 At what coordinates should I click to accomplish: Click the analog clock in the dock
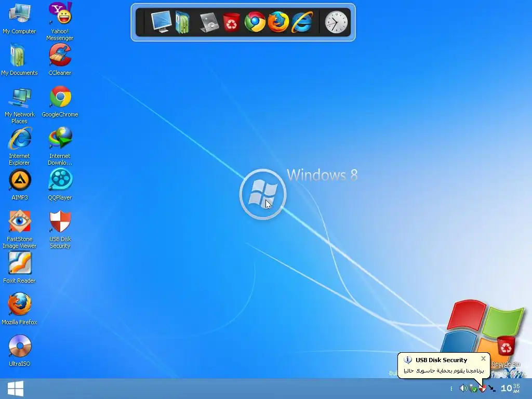(336, 22)
